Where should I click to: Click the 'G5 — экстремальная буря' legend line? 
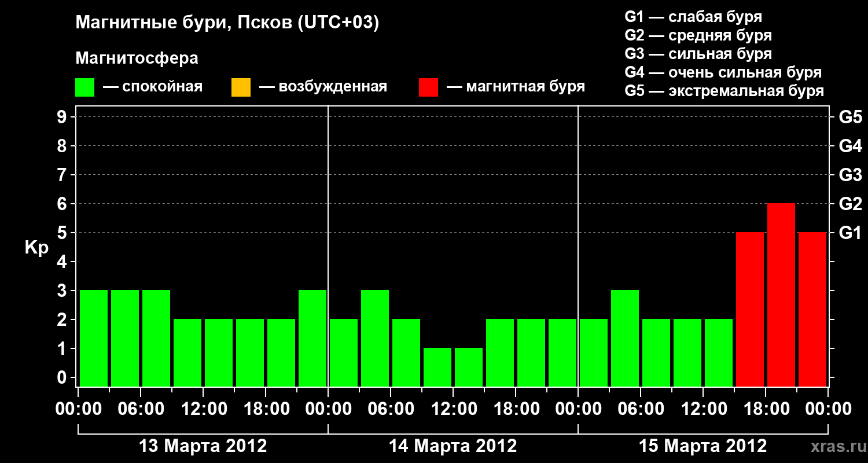(x=724, y=91)
